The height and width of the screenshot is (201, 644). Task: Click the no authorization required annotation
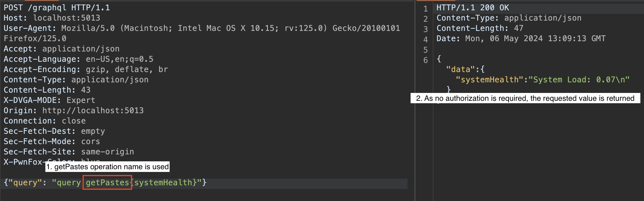click(525, 98)
